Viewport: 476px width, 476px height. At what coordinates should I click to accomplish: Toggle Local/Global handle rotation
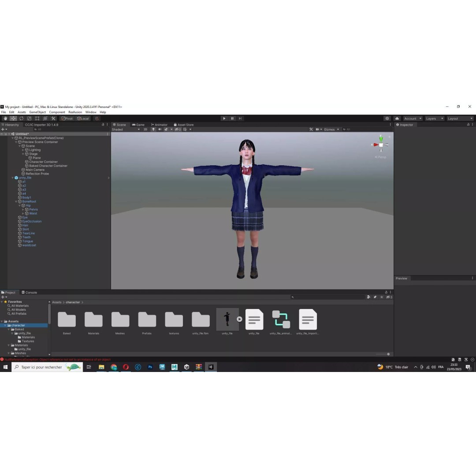[83, 119]
